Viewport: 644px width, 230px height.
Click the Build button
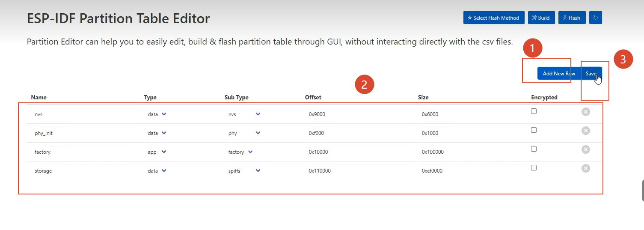point(541,18)
